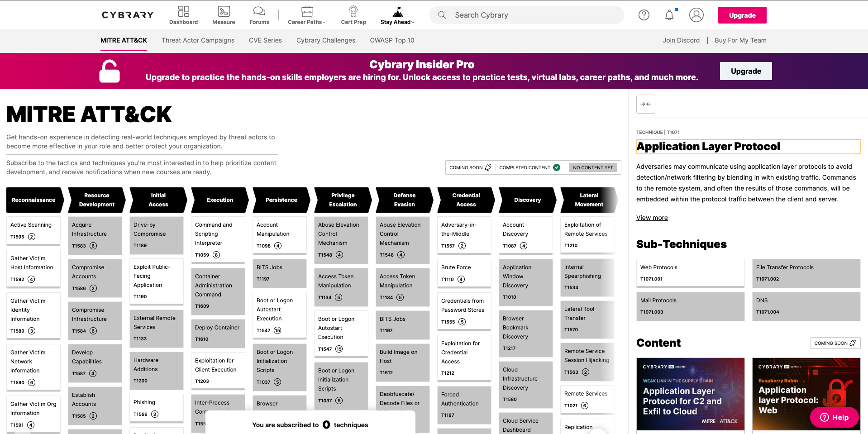This screenshot has height=434, width=868.
Task: Select Build Image on Host T1612
Action: click(402, 362)
